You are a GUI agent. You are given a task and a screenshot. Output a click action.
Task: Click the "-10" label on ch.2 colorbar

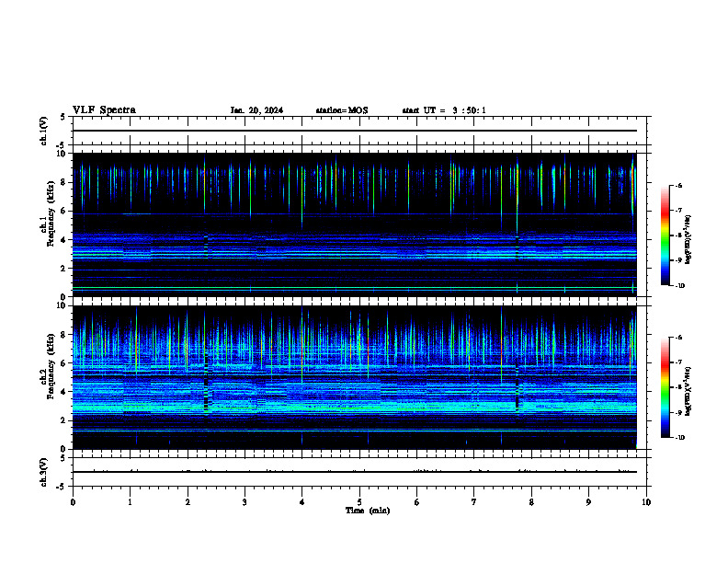tap(679, 438)
